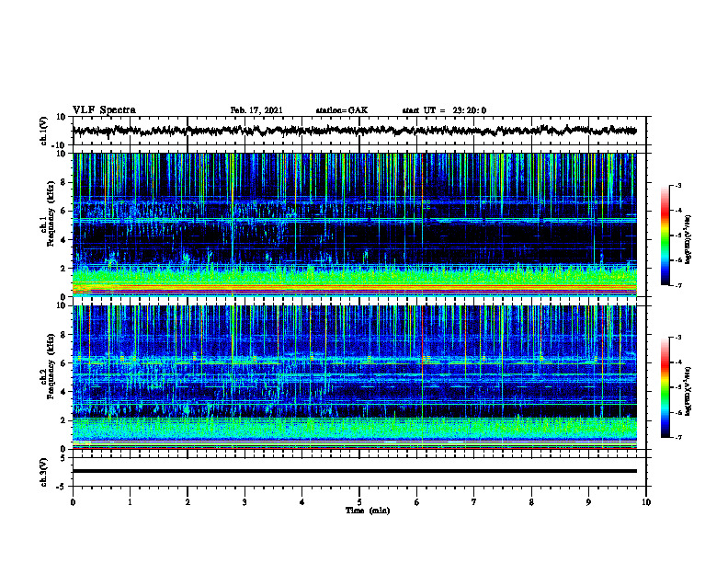Click the ch.1 spectrogram panel
Image resolution: width=728 pixels, height=563 pixels.
(354, 224)
